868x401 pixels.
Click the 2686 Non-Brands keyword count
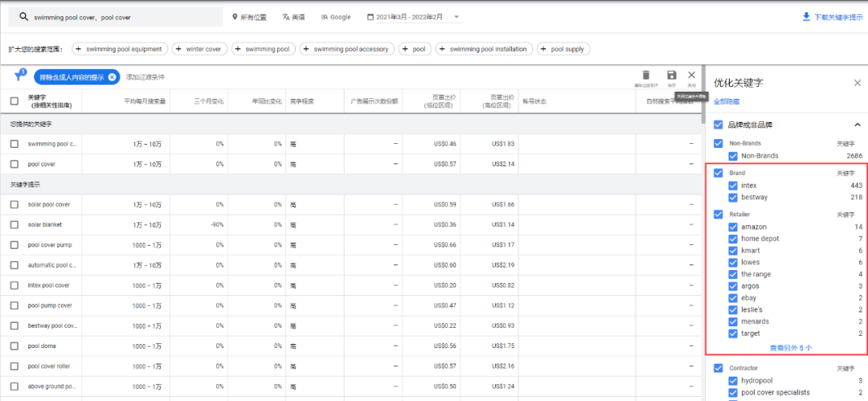coord(854,156)
